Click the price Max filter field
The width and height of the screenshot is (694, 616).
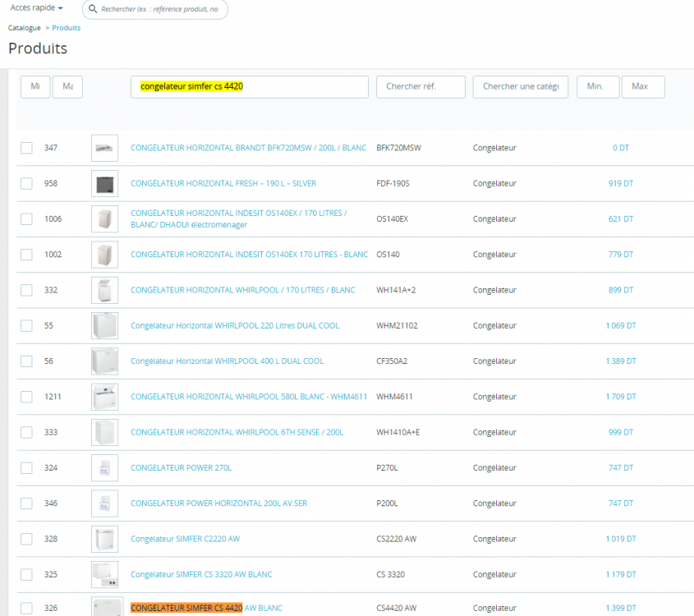[x=643, y=87]
